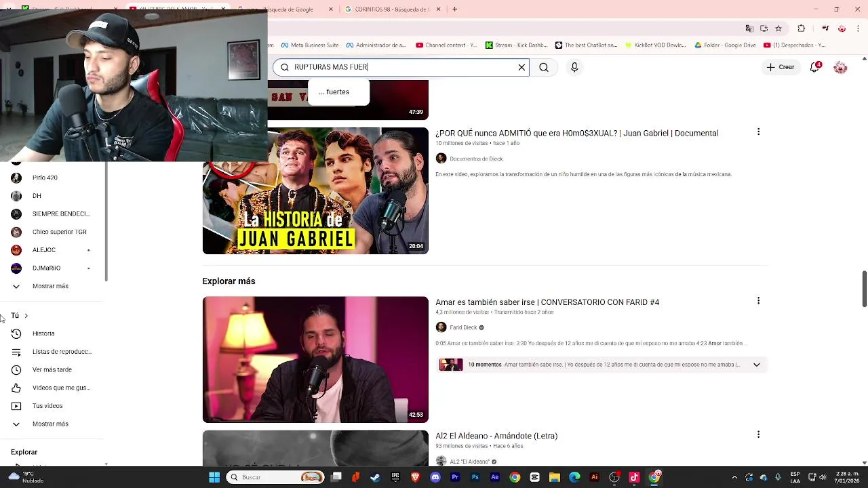Open YouTube notifications bell
The height and width of the screenshot is (488, 868).
(x=815, y=67)
